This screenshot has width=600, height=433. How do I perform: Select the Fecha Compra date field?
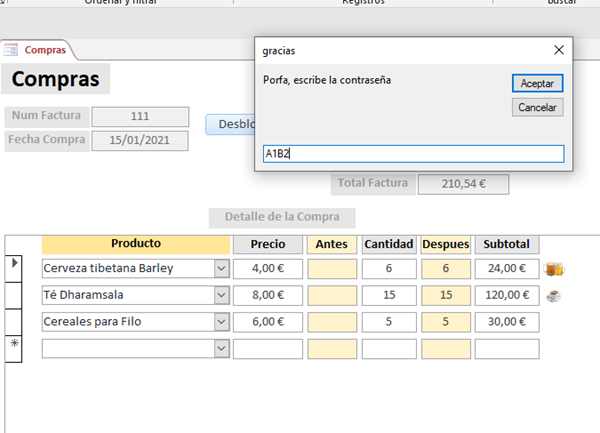pyautogui.click(x=140, y=140)
